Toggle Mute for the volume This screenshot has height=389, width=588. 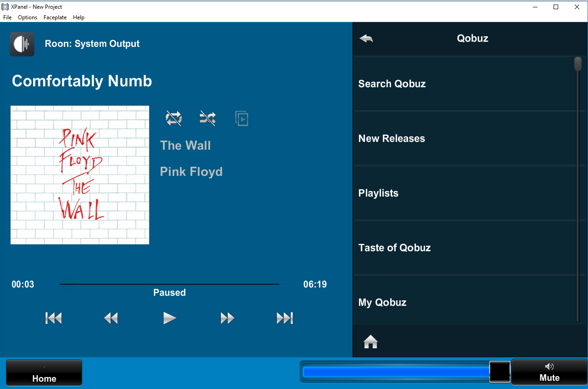click(x=549, y=372)
